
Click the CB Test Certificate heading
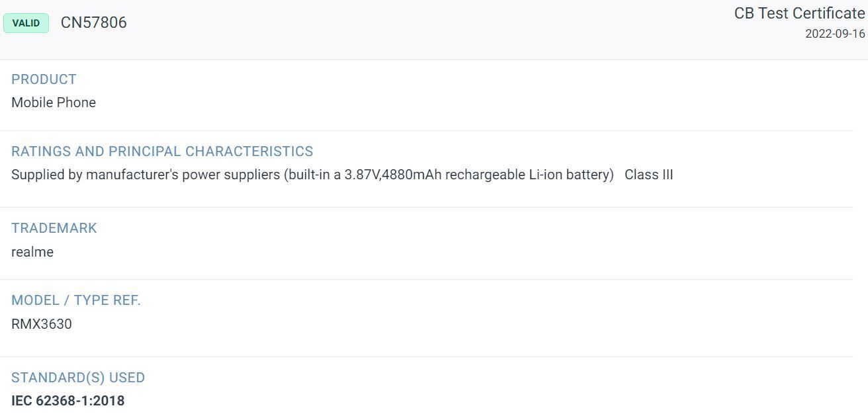click(x=799, y=13)
